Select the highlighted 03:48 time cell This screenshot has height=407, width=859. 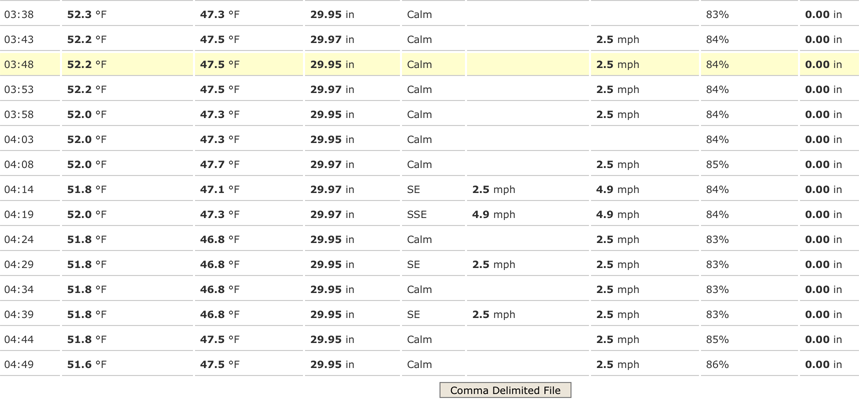(19, 65)
